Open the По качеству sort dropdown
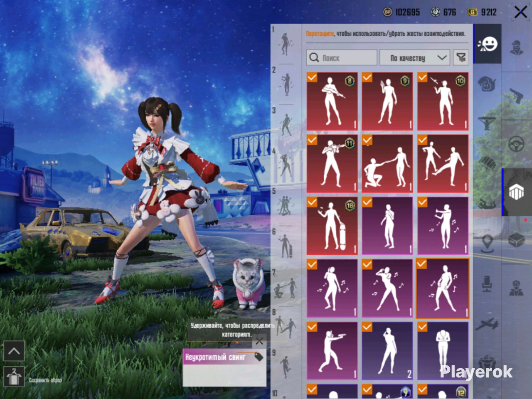 (x=415, y=58)
